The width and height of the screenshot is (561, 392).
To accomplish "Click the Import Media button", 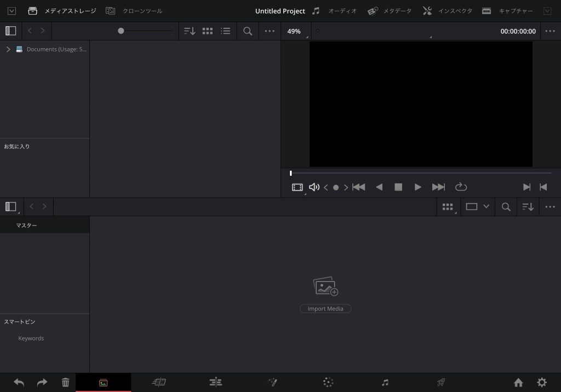I will coord(325,309).
